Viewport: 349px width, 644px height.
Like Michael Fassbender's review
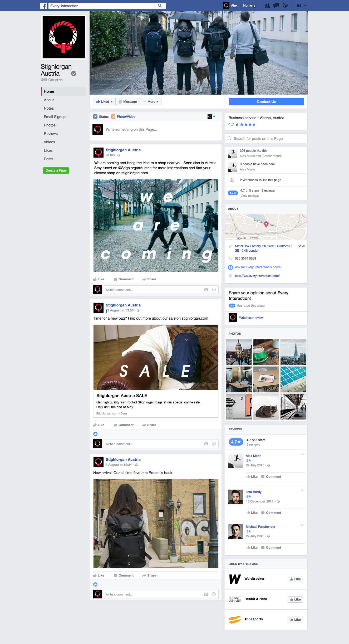(x=252, y=548)
